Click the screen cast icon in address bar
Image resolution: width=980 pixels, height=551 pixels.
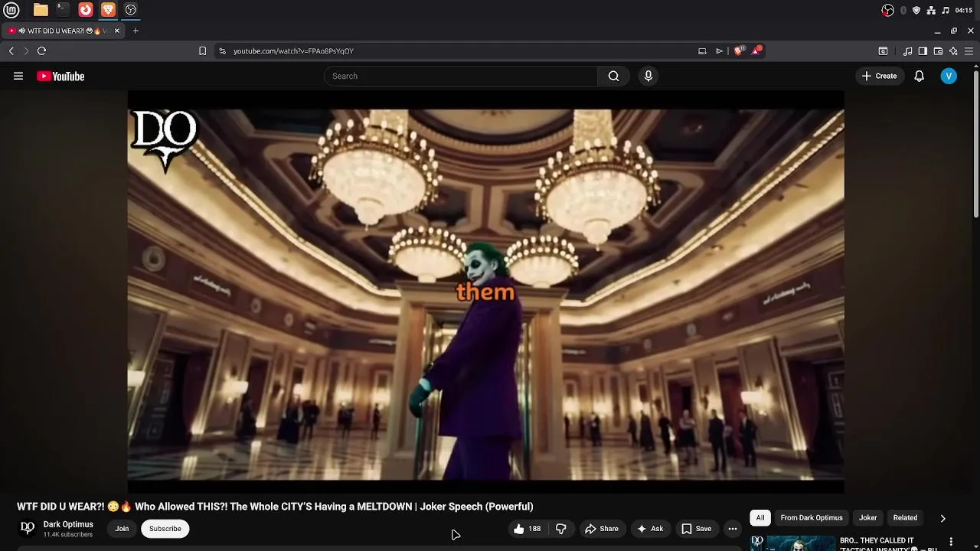coord(702,51)
